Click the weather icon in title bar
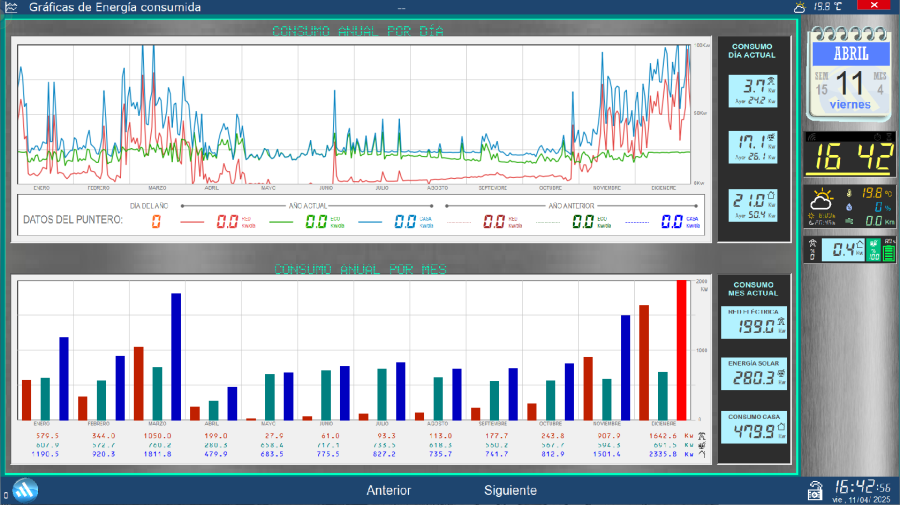 coord(799,7)
